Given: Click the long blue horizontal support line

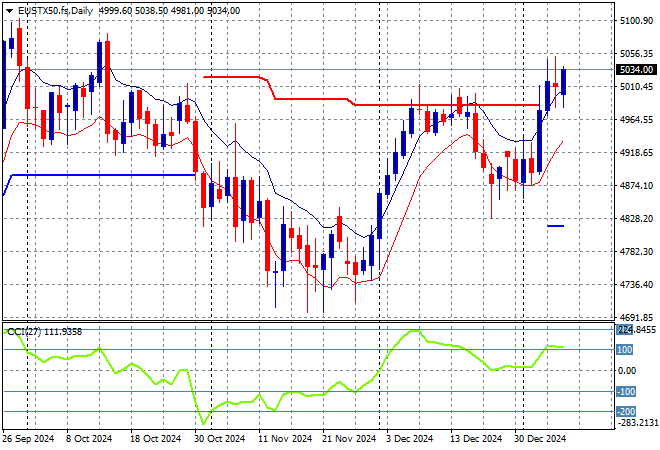Looking at the screenshot, I should click(x=100, y=175).
